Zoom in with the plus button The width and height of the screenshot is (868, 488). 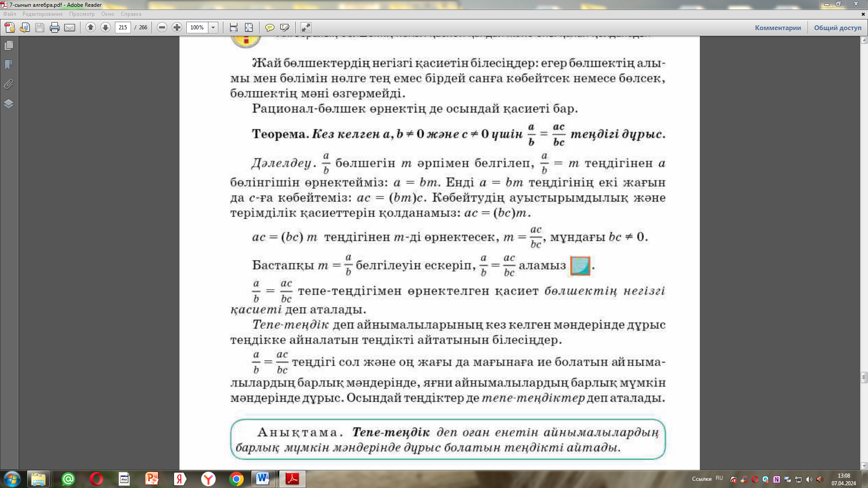coord(177,28)
